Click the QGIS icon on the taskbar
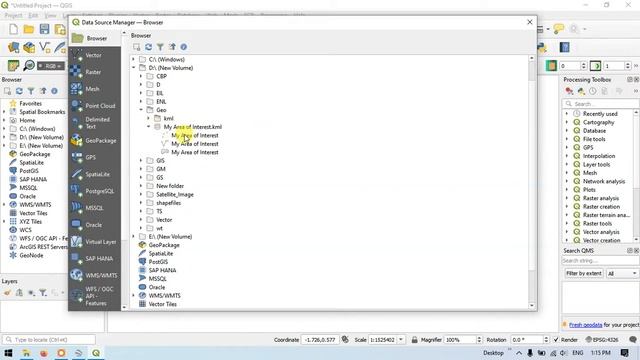640x360 pixels. click(x=96, y=353)
